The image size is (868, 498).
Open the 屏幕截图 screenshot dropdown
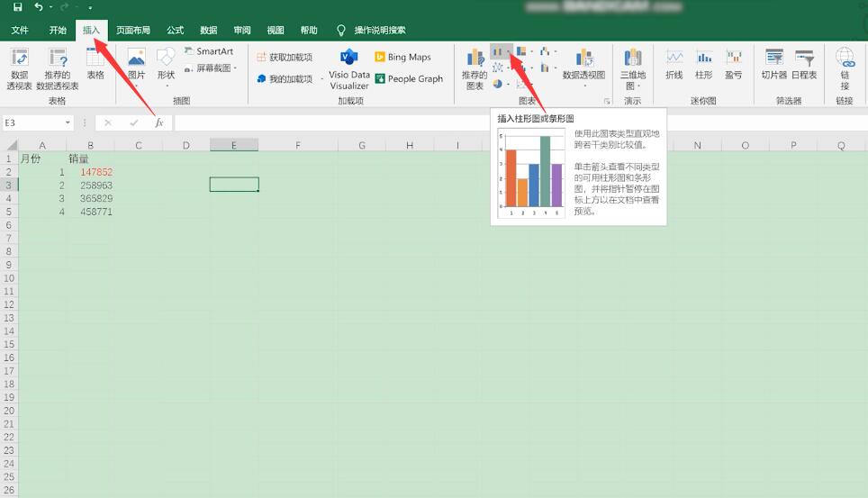pos(211,68)
